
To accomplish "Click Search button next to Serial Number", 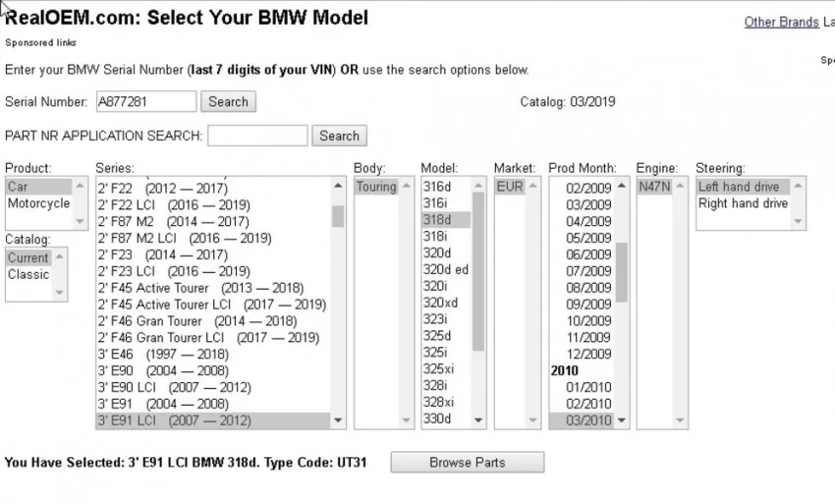I will 228,101.
